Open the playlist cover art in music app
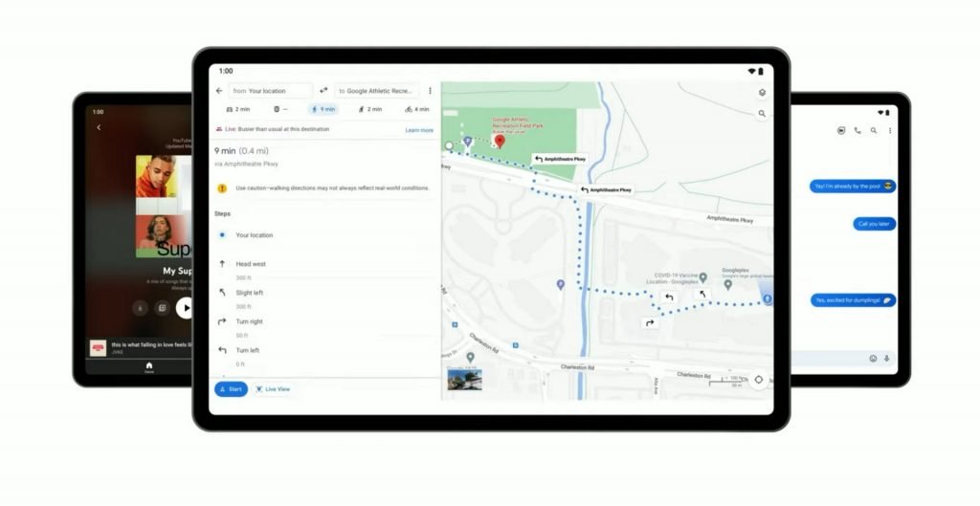Image resolution: width=980 pixels, height=506 pixels. (164, 207)
